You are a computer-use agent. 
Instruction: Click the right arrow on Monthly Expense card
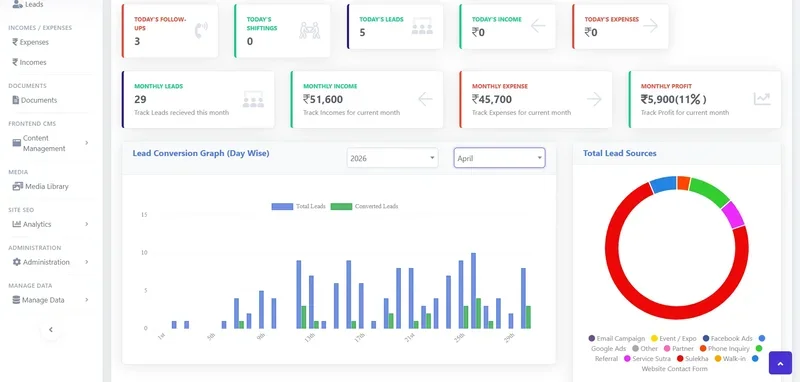594,99
